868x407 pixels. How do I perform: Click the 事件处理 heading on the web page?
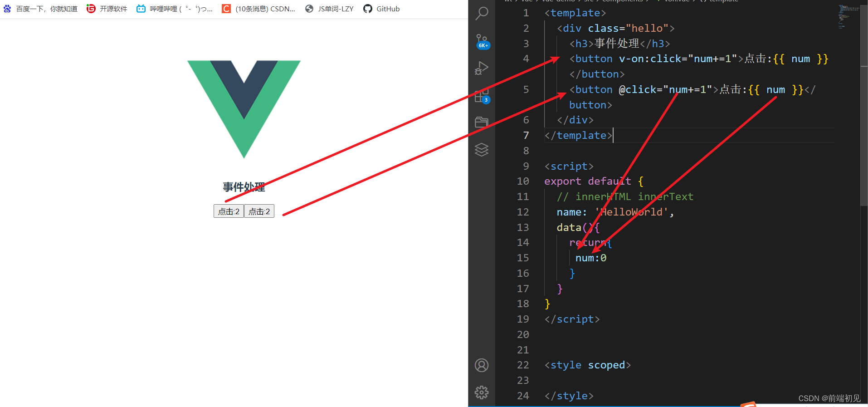(244, 187)
